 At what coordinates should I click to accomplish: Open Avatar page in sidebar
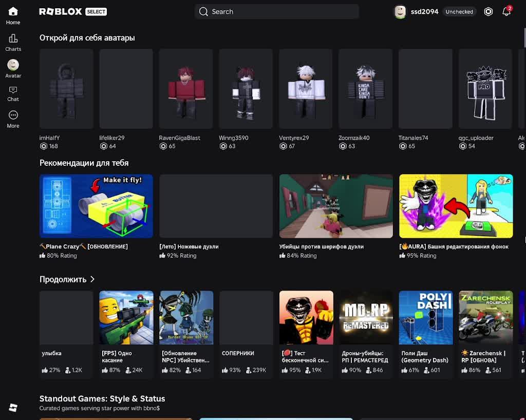point(13,69)
